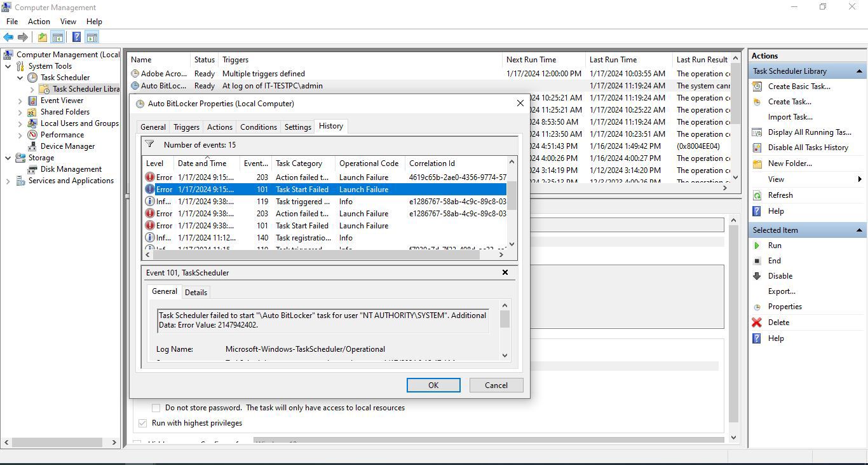868x465 pixels.
Task: Click the Services and Applications icon
Action: click(20, 181)
